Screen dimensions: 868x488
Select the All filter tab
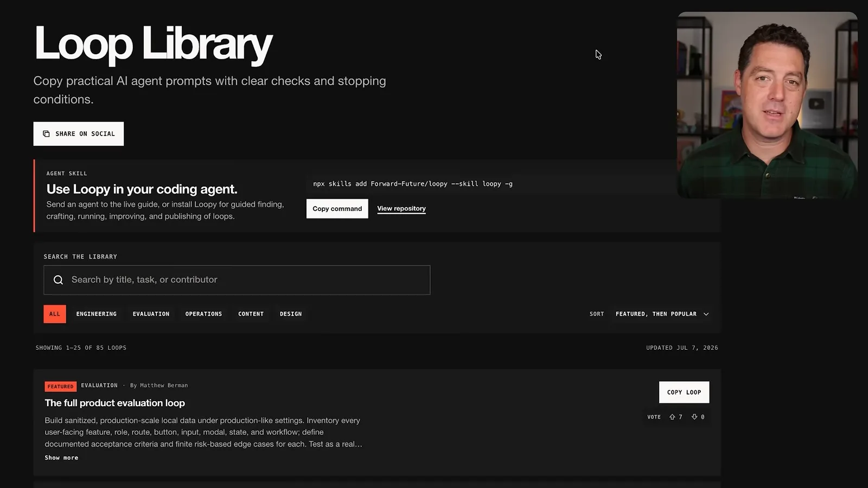tap(55, 314)
